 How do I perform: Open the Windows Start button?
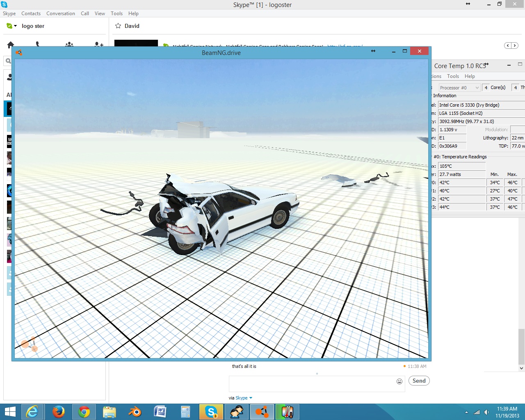coord(10,412)
